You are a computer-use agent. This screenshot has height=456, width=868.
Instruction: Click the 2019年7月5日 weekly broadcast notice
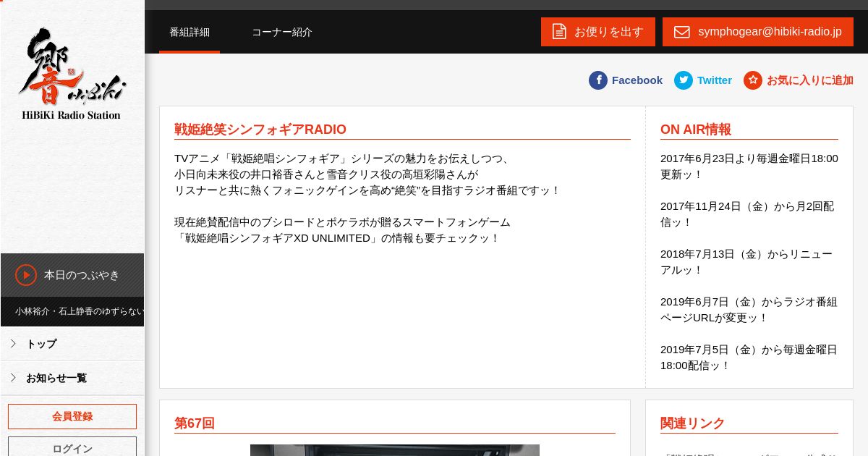point(749,358)
